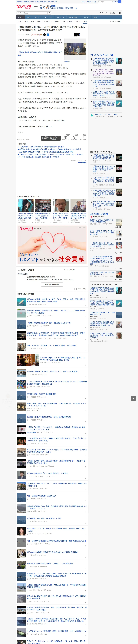Image resolution: width=138 pixels, height=644 pixels.
Task: Click コメントを書く button
Action: (x=69, y=270)
